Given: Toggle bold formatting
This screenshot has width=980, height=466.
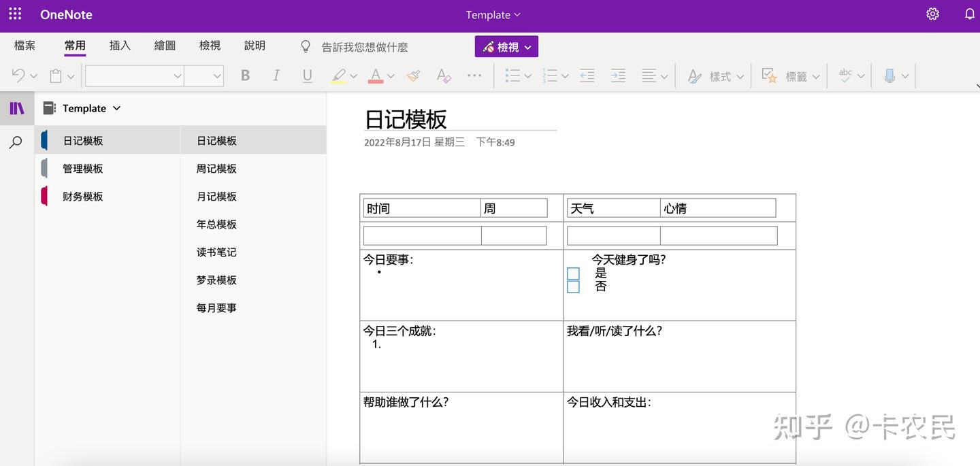Looking at the screenshot, I should [x=246, y=76].
